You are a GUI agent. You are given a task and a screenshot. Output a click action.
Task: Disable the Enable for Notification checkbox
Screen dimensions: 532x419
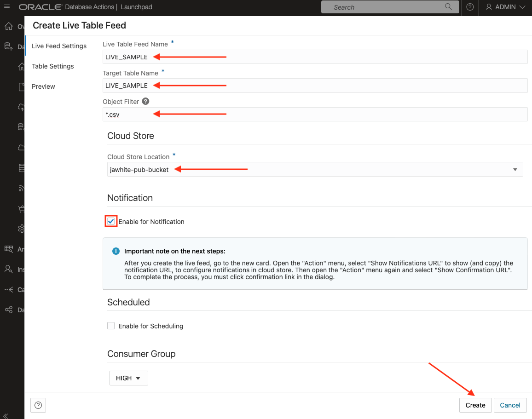coord(111,221)
